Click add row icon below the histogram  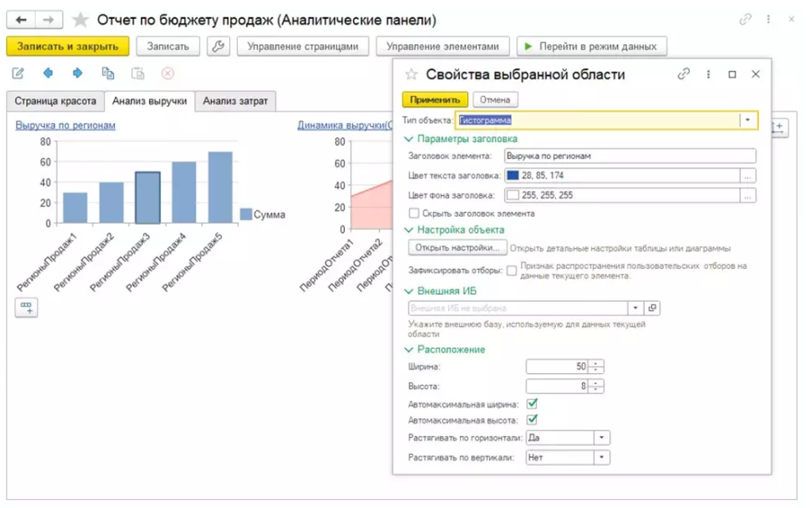click(27, 308)
